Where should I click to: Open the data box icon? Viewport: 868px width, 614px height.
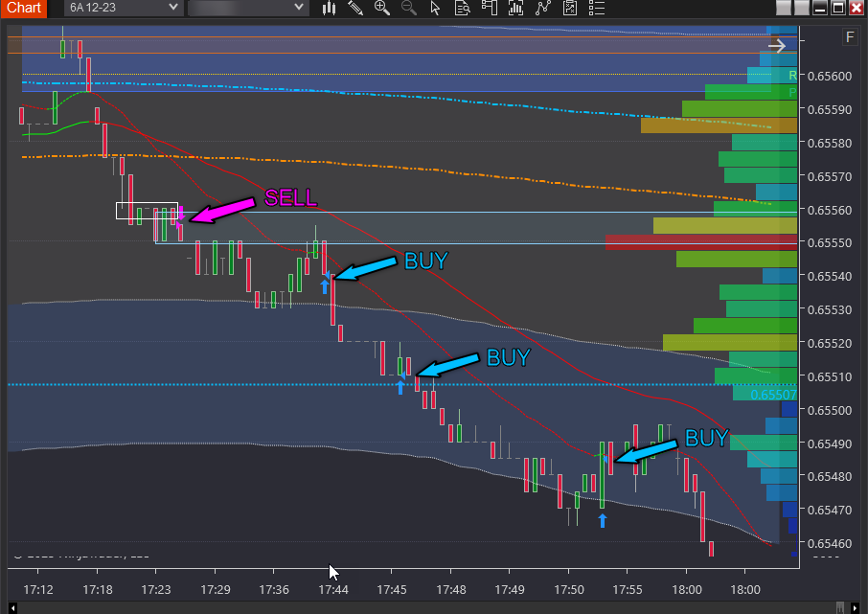coord(462,8)
